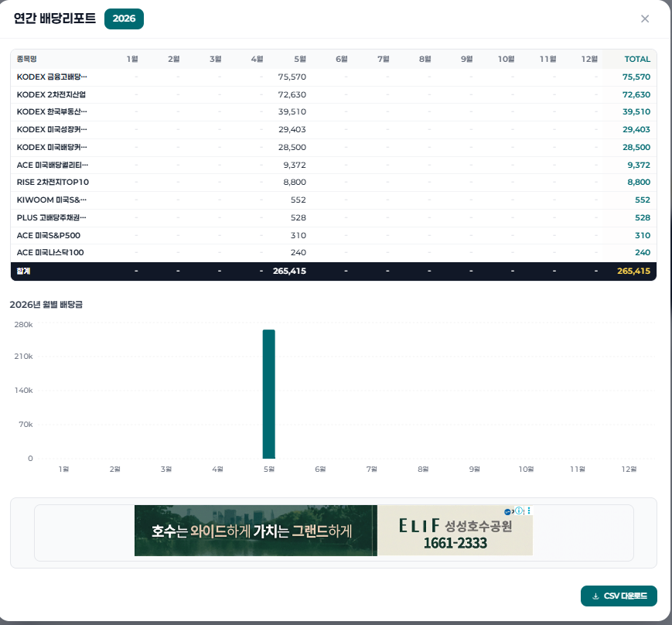Select the KODEX 2차전지산업 row name
The image size is (672, 625).
tap(51, 94)
